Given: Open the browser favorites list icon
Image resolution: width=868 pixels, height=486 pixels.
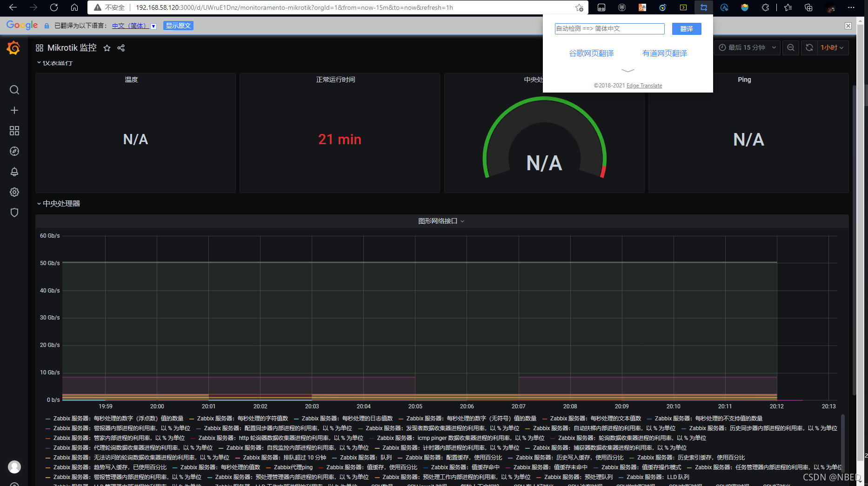Looking at the screenshot, I should tap(788, 7).
